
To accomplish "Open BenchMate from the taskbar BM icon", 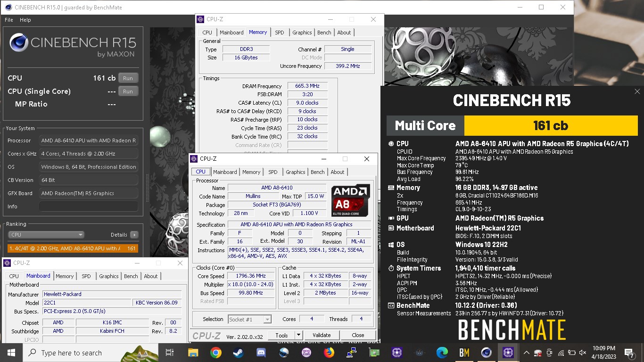I will pyautogui.click(x=464, y=353).
